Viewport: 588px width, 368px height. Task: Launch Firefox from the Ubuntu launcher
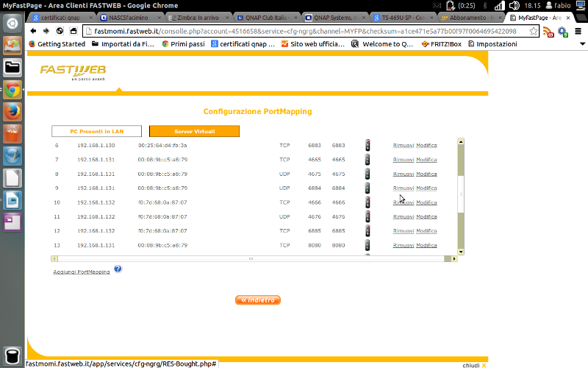[x=12, y=112]
